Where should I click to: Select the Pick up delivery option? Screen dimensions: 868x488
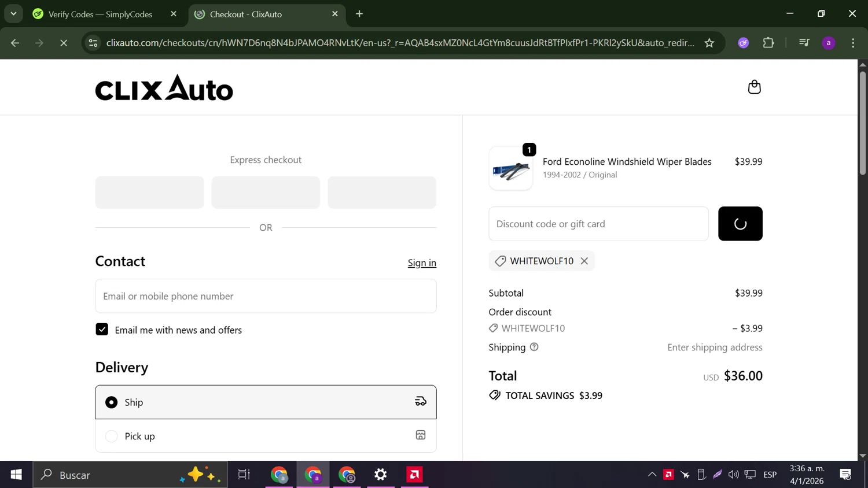click(266, 436)
